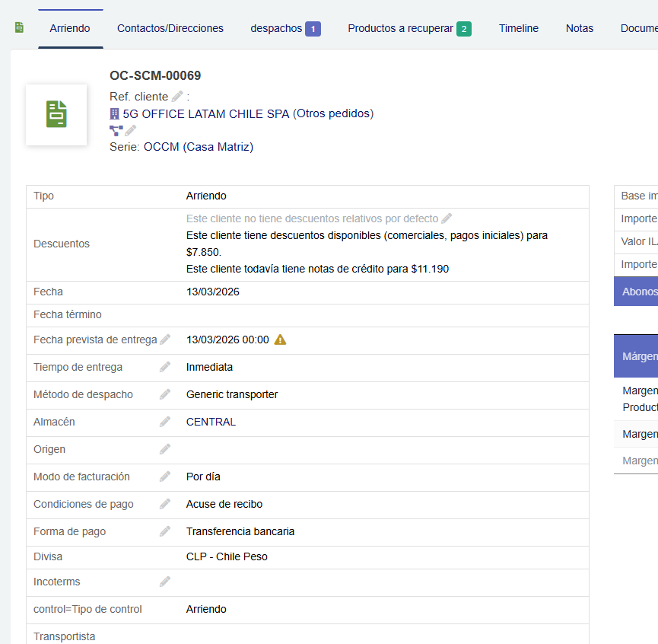Edit Origen field with pencil icon
The image size is (658, 644).
tap(165, 449)
